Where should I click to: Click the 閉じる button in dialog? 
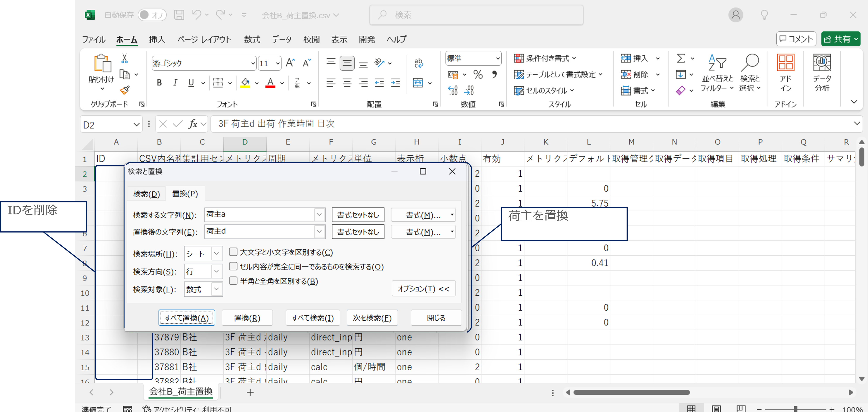[436, 318]
